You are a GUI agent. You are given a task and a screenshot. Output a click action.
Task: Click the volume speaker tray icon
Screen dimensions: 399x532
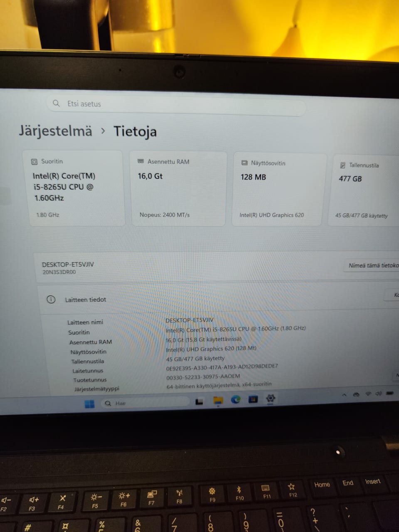pos(379,393)
